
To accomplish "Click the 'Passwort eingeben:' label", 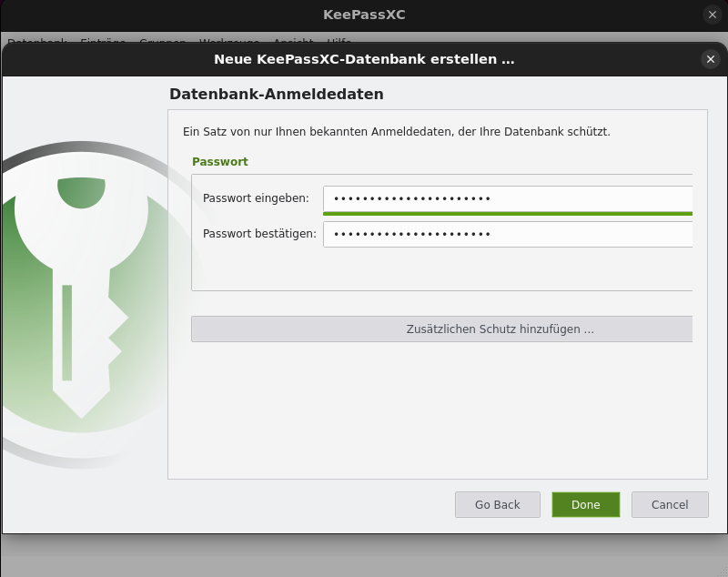I will tap(256, 198).
